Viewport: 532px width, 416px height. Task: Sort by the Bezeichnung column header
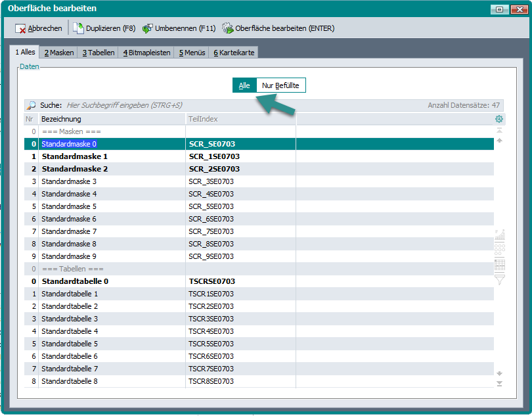click(x=112, y=119)
